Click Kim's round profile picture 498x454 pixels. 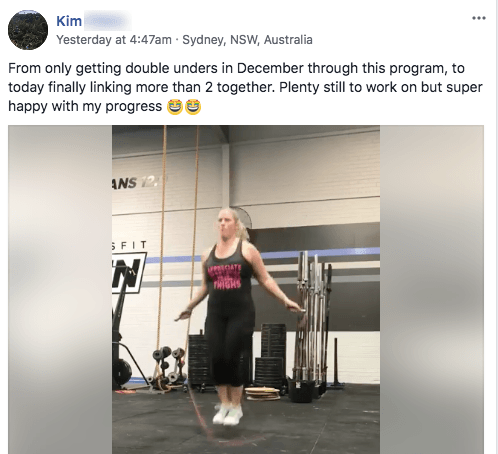[28, 30]
